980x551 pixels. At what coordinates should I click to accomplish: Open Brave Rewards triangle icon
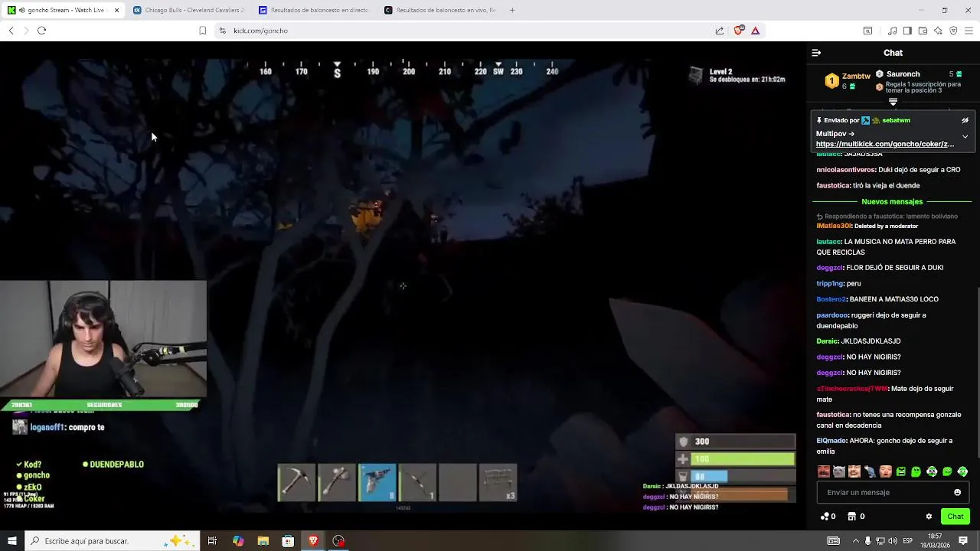(x=755, y=31)
